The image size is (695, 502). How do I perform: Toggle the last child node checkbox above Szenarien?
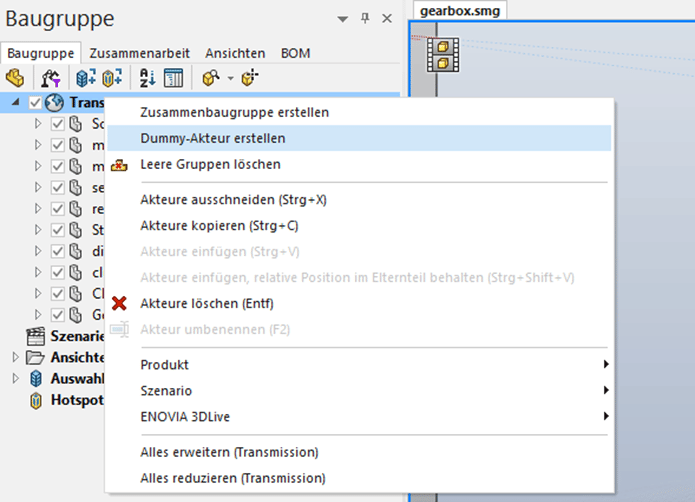click(x=58, y=314)
